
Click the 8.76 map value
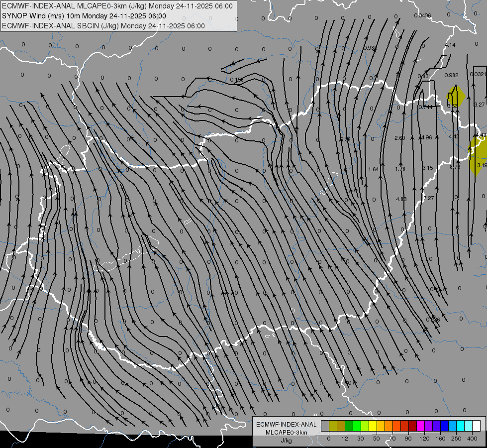coord(455,167)
